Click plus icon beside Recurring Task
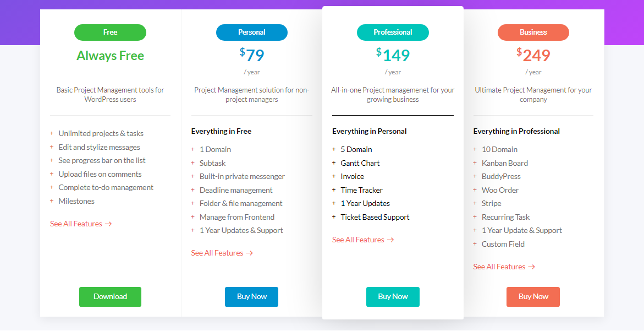This screenshot has width=644, height=331. [475, 217]
